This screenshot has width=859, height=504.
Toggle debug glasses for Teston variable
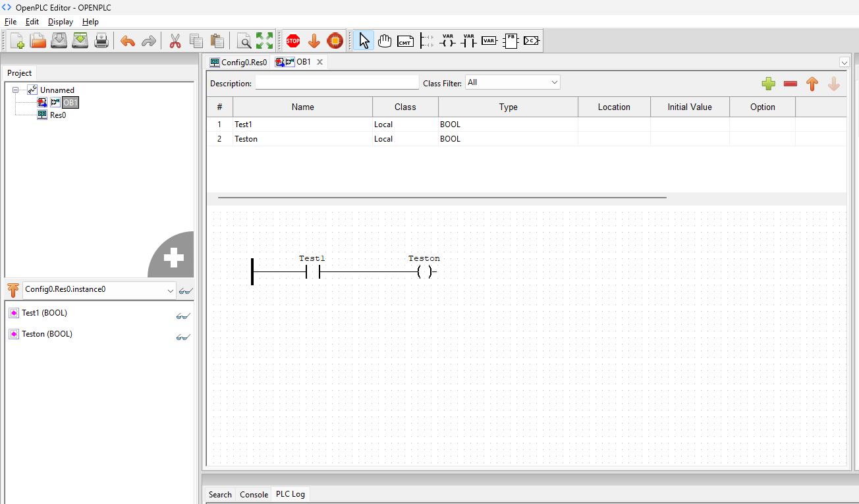(183, 337)
